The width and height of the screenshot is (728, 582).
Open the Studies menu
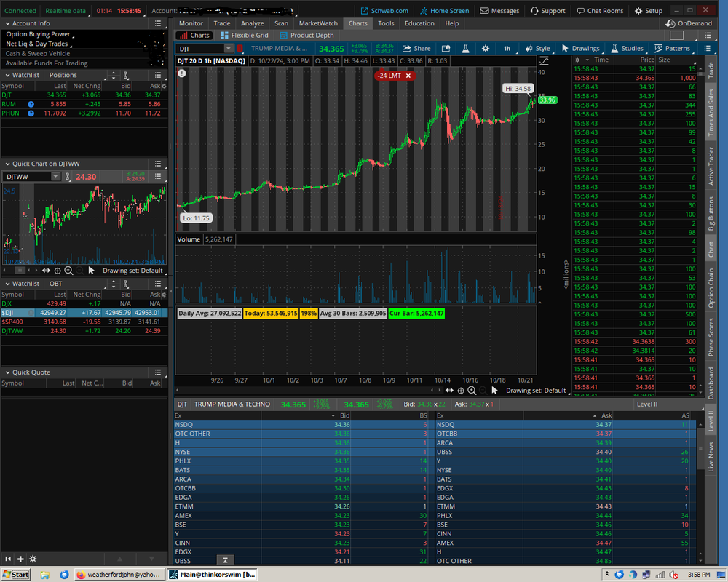pos(627,48)
